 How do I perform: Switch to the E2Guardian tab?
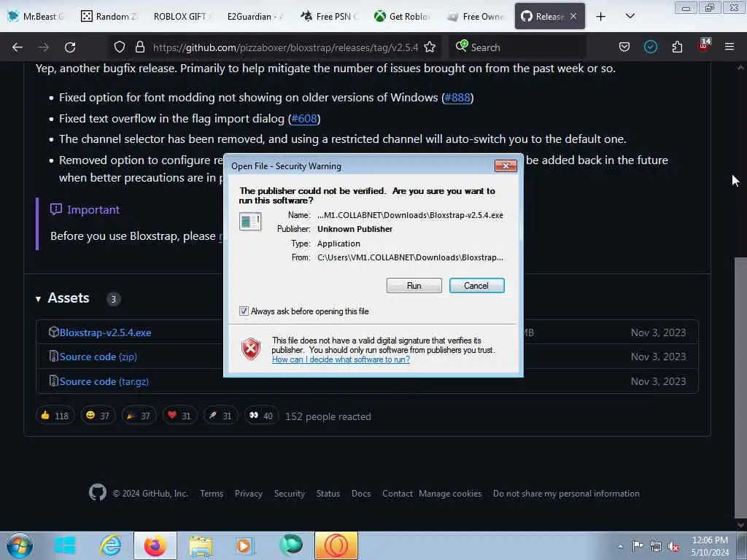pyautogui.click(x=254, y=17)
